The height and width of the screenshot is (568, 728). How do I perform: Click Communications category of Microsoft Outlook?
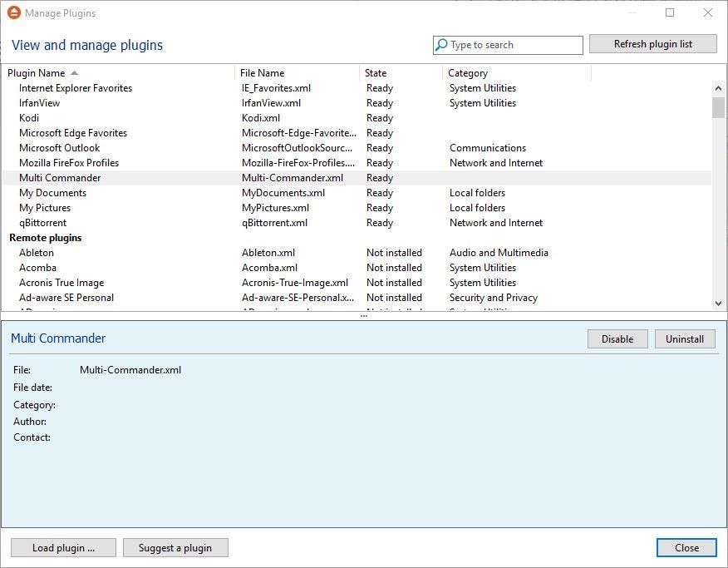488,148
